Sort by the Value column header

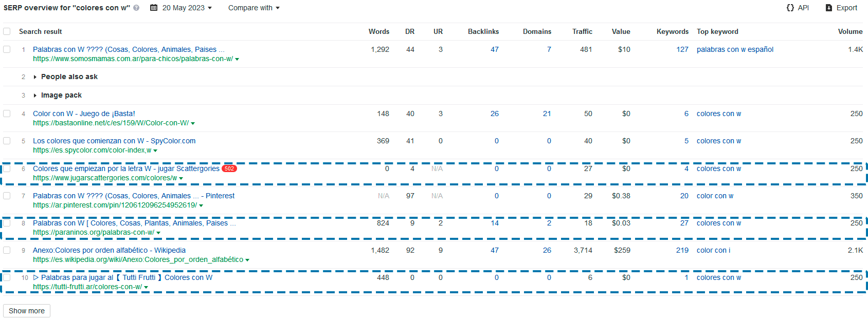(x=621, y=31)
